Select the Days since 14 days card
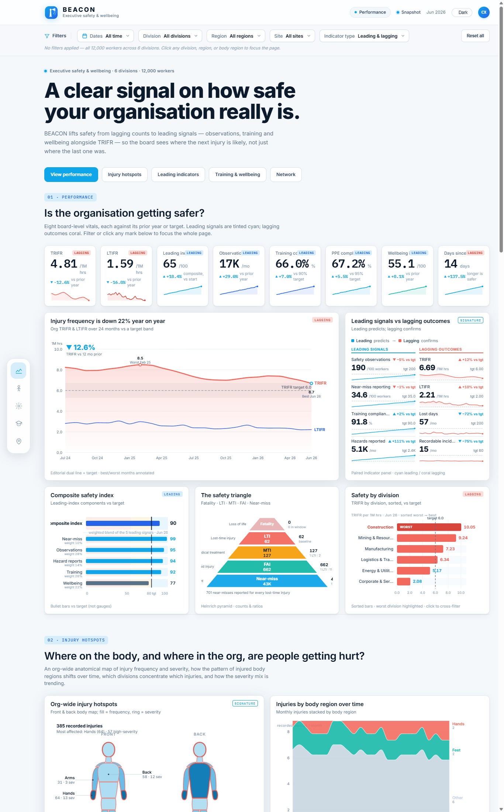504x812 pixels. (464, 276)
